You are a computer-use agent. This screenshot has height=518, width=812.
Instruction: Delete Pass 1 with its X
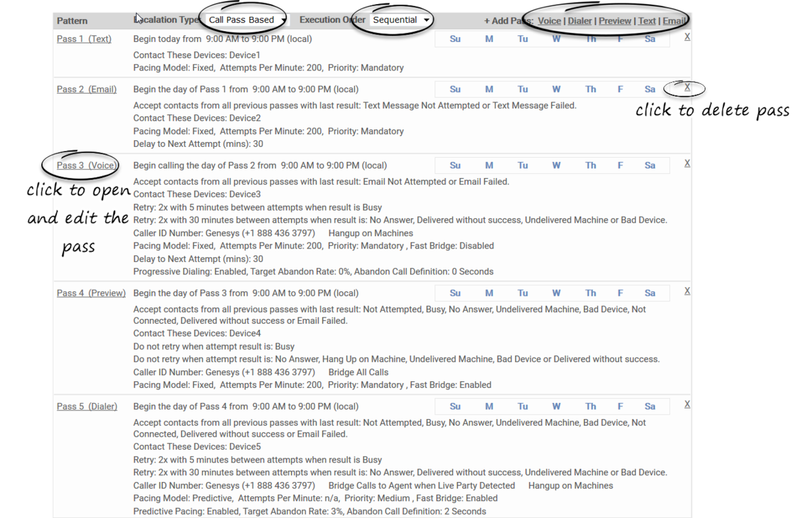pos(687,37)
